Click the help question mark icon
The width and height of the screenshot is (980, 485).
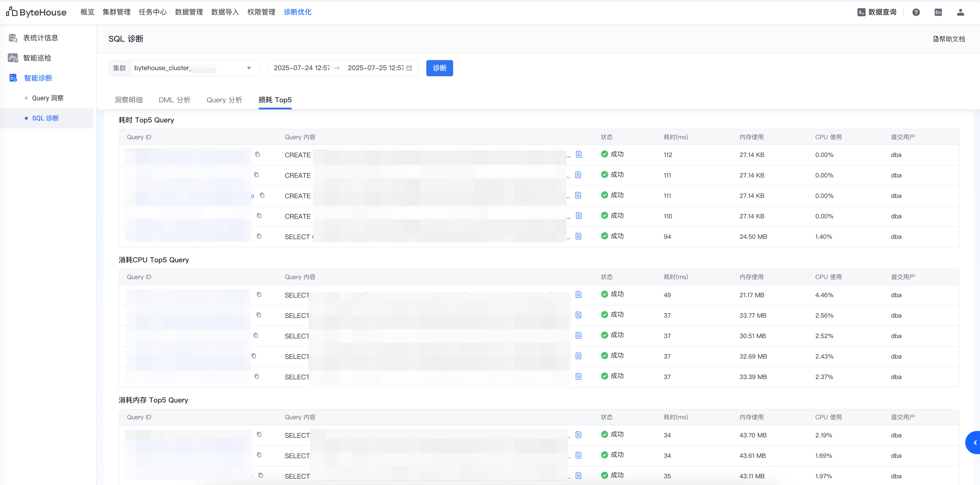coord(916,12)
